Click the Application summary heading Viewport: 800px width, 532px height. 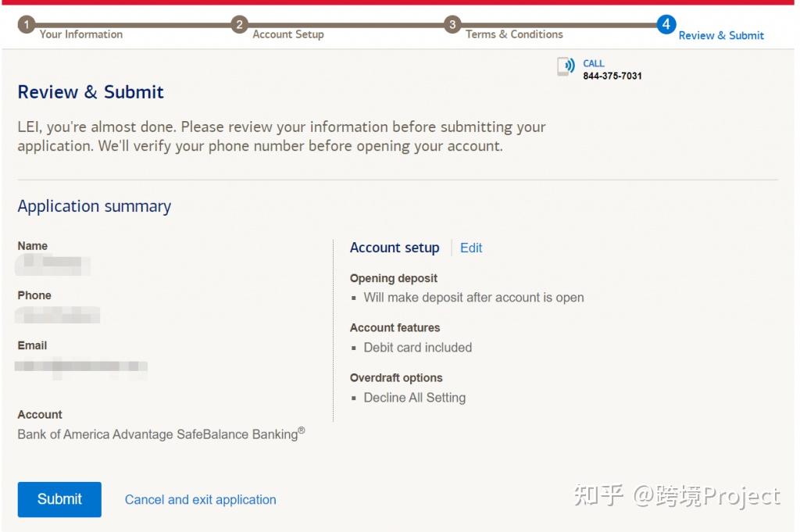tap(94, 206)
